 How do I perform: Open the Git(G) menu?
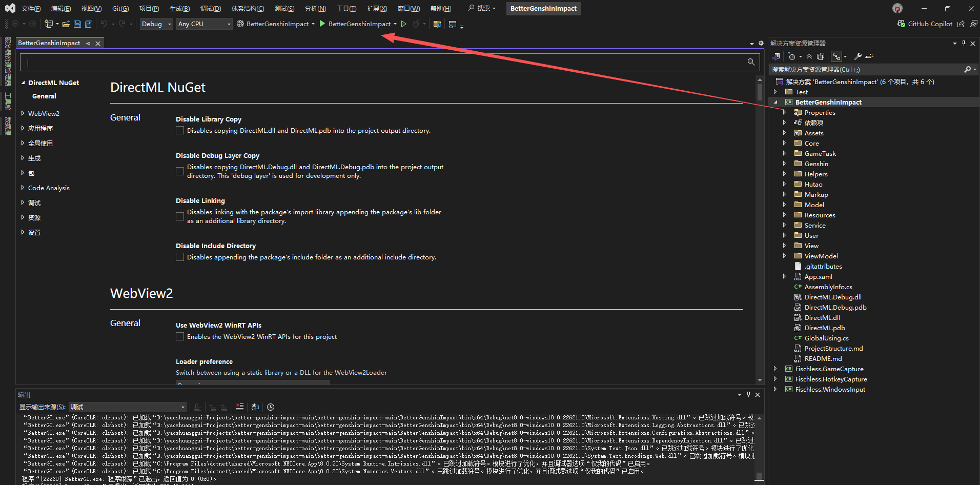click(120, 9)
